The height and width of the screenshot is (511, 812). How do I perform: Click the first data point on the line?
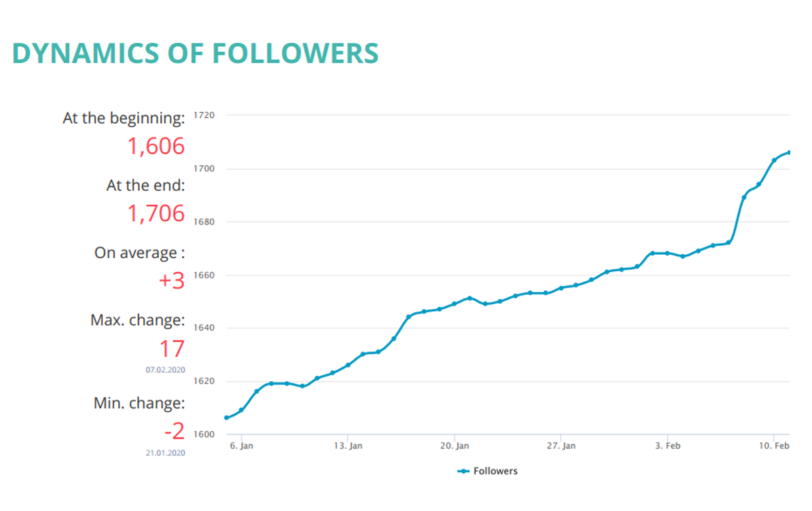226,418
